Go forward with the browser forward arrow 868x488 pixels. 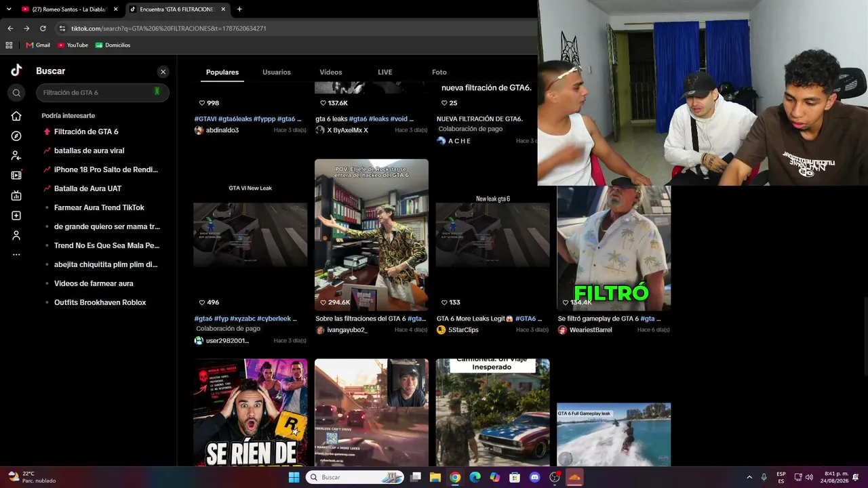26,28
